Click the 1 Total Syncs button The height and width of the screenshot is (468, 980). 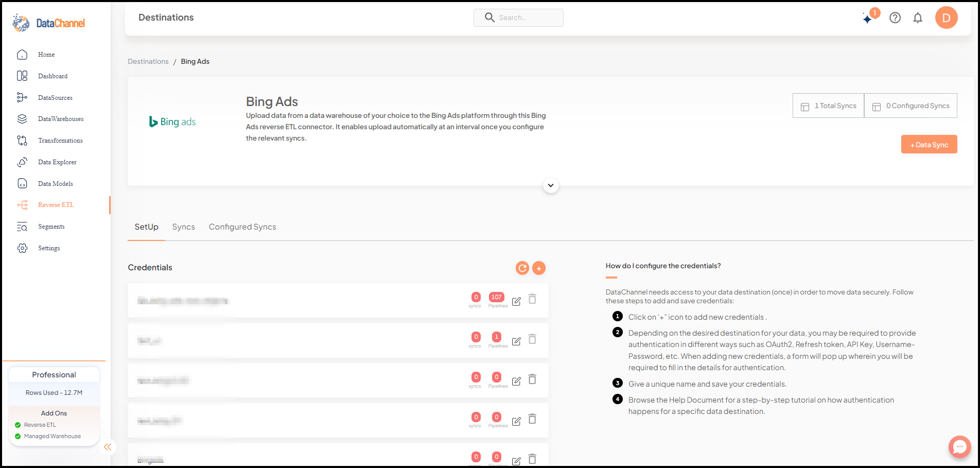coord(828,106)
